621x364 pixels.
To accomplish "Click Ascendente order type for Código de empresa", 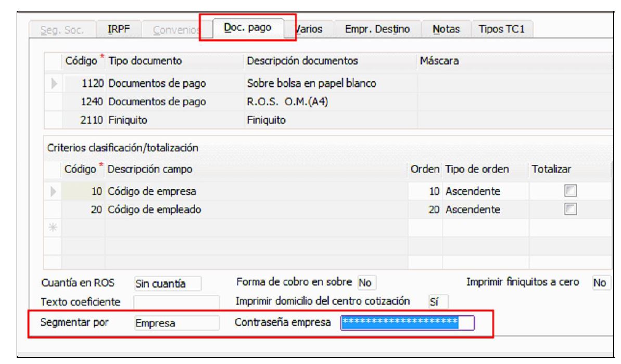I will tap(486, 191).
